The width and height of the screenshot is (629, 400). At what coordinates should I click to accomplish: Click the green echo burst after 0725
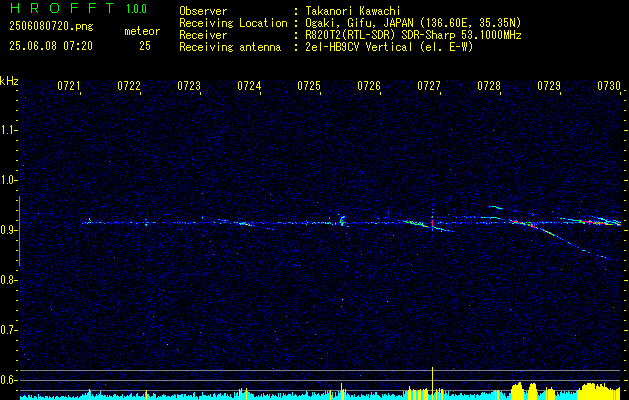tap(342, 221)
